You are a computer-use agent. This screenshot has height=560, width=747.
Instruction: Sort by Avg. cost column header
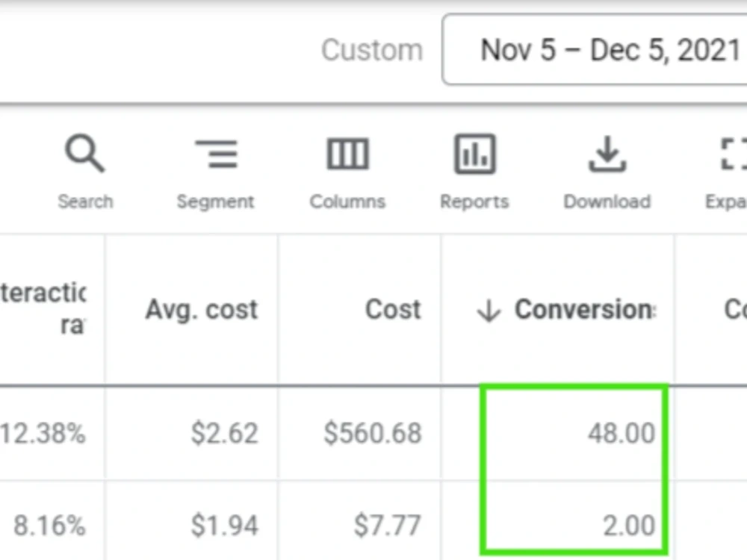tap(202, 310)
